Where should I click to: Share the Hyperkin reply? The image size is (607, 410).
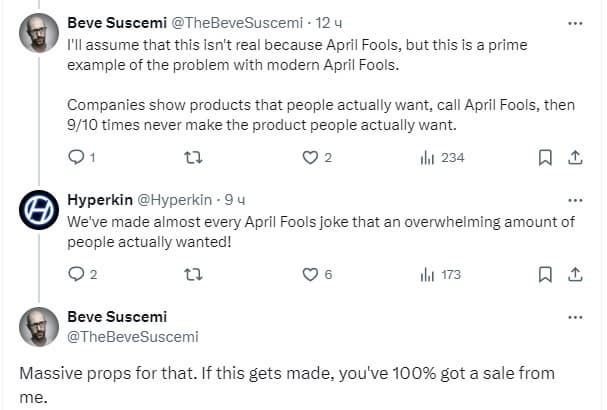coord(575,274)
